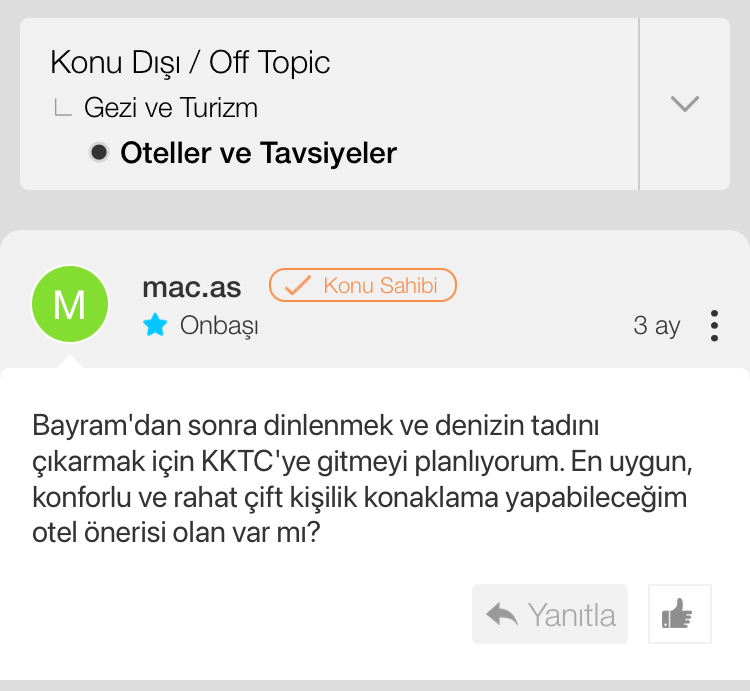Click the Onbaşı rank label

click(219, 326)
